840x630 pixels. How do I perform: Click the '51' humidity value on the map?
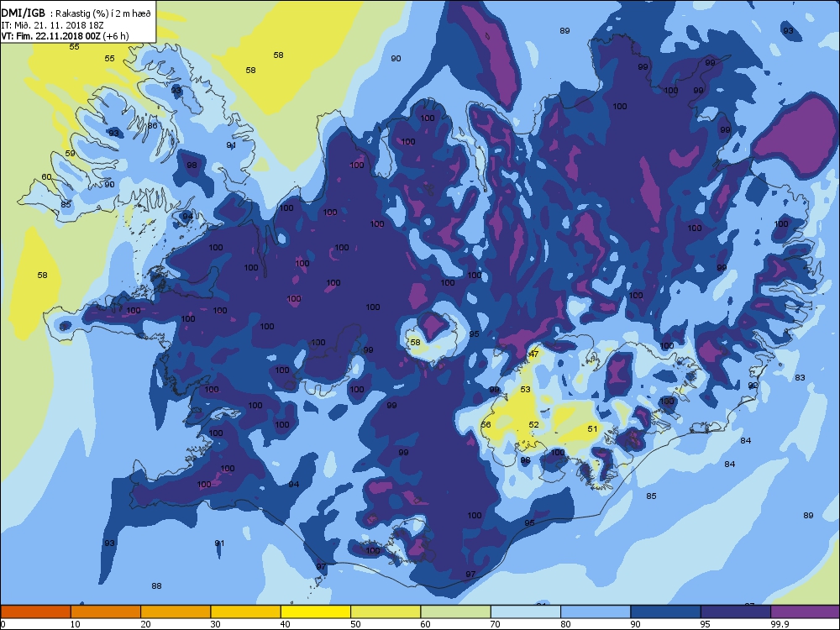(x=592, y=428)
